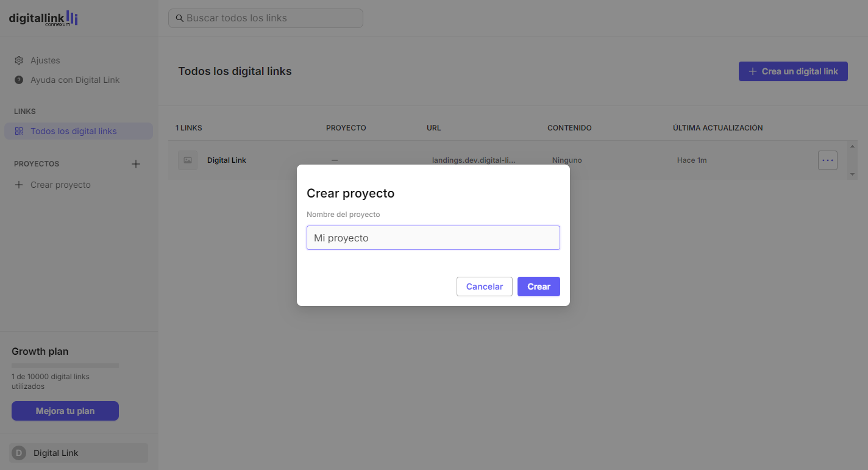Click the 1 LINKS column header
Screen dimensions: 868x470
pos(189,128)
